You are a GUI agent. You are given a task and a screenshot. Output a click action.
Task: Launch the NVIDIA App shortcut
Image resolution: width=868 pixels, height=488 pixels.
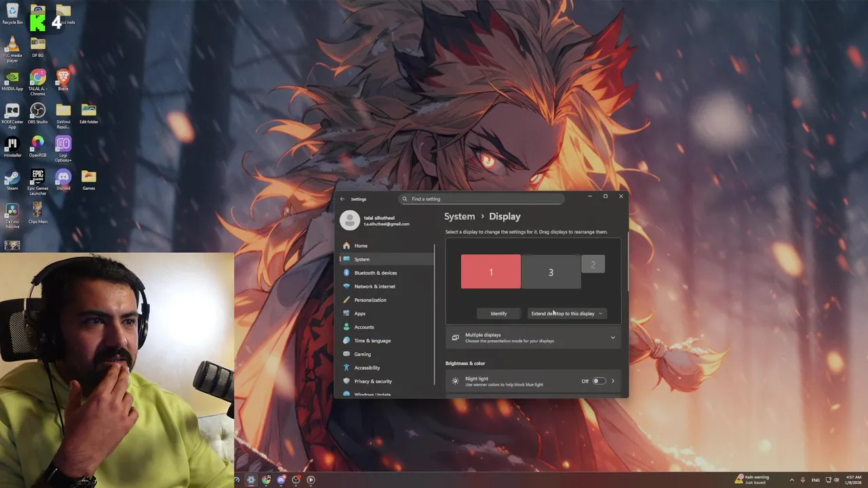(12, 81)
